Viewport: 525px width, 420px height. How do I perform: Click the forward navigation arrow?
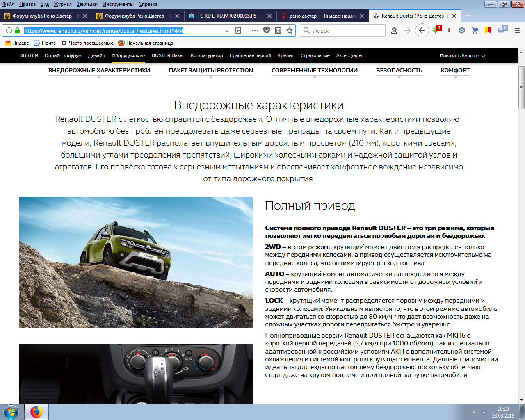pyautogui.click(x=407, y=30)
